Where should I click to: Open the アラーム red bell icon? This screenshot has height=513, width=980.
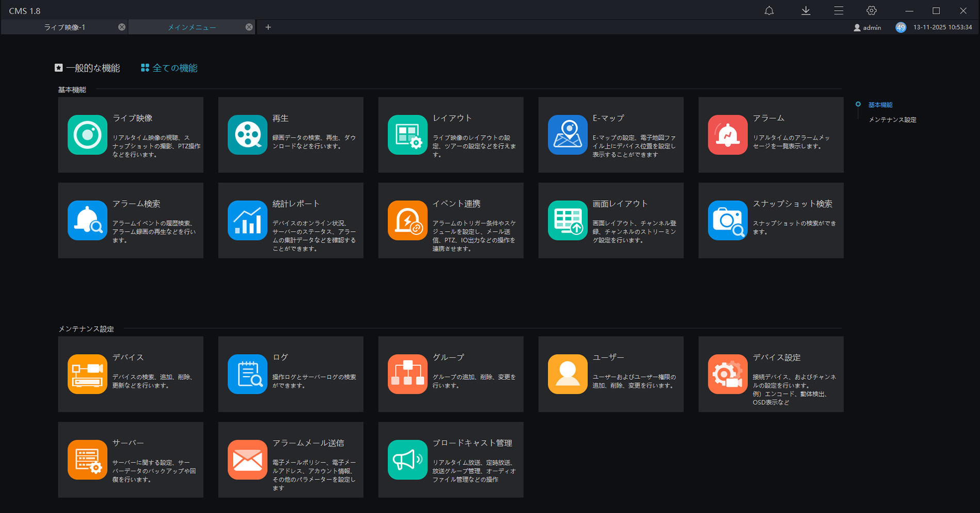727,135
